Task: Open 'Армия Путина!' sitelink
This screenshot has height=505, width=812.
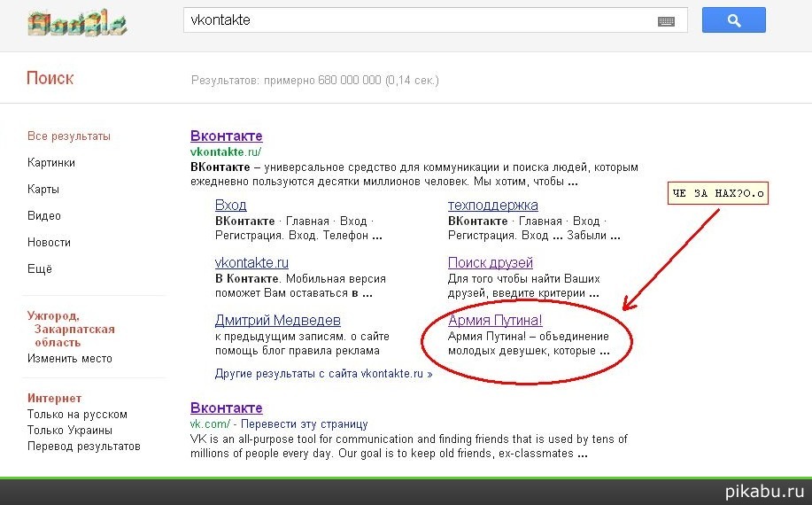Action: [495, 320]
